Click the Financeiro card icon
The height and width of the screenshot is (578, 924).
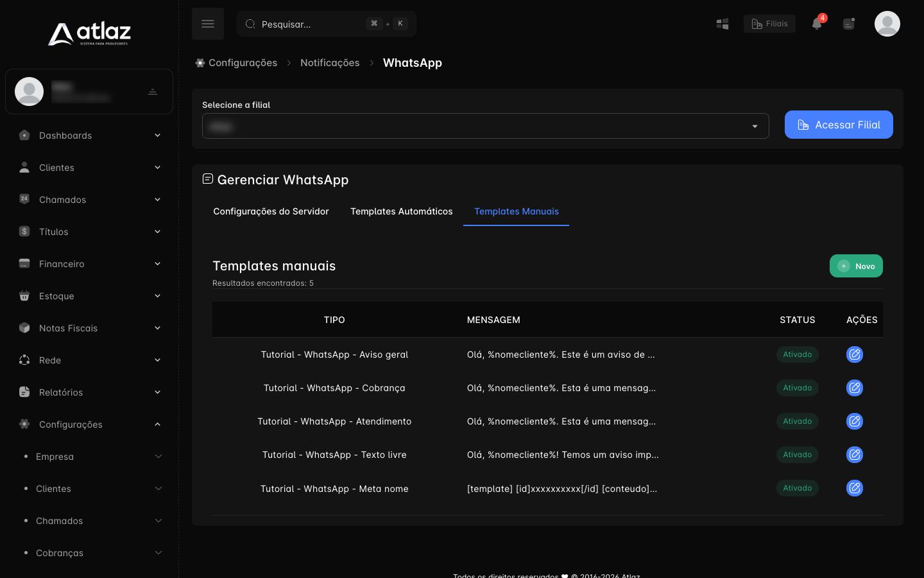(x=24, y=263)
